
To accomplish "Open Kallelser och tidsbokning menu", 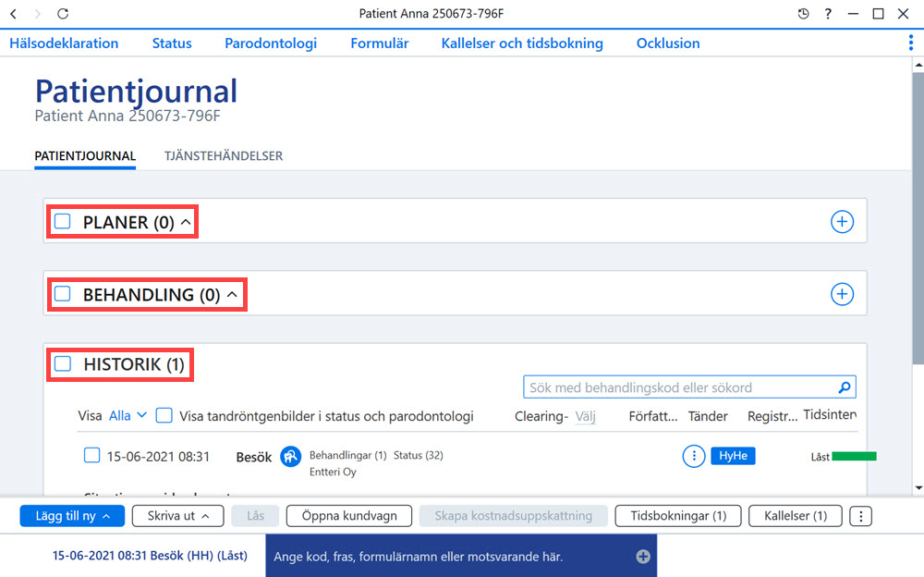I will [522, 43].
